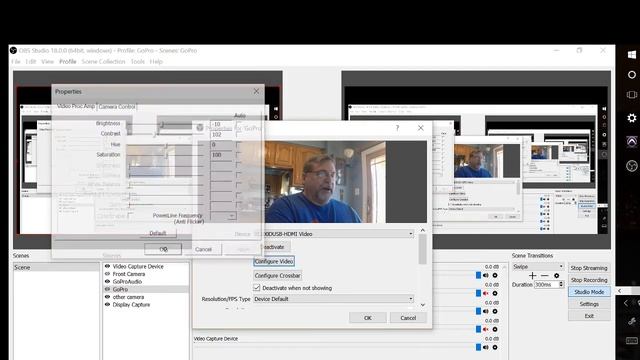Switch to Video Proc Amp tab
The image size is (640, 360).
click(76, 106)
